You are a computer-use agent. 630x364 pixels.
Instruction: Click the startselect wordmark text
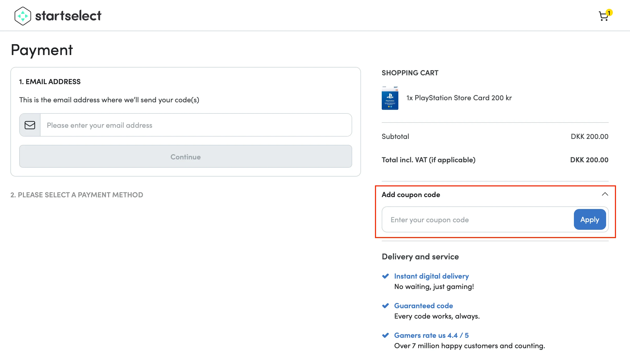coord(68,16)
